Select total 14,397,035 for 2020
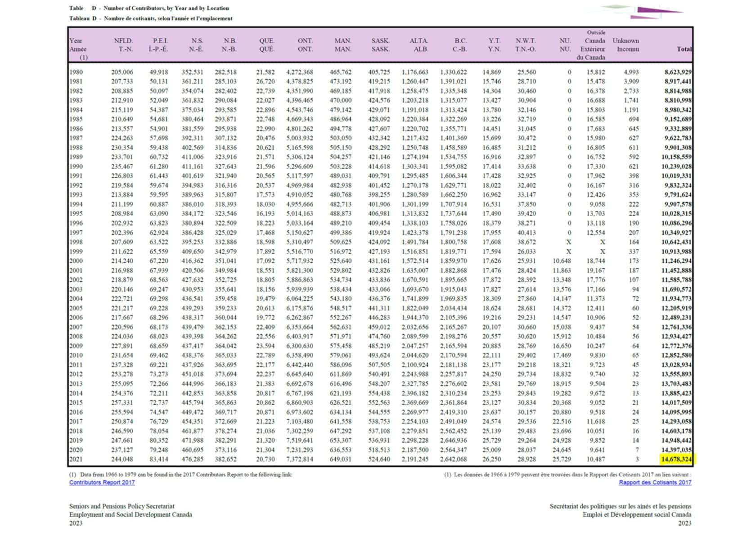Viewport: 756px width, 540px height. (676, 450)
